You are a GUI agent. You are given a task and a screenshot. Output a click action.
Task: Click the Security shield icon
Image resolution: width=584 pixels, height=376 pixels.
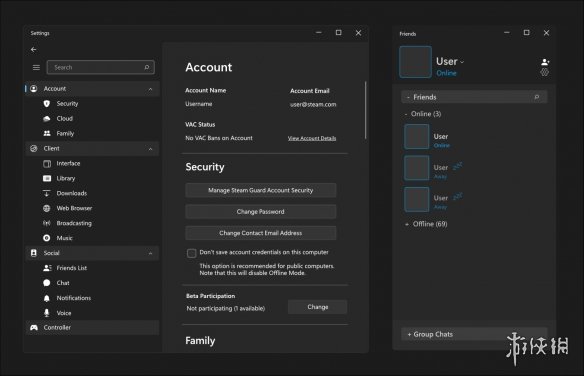point(47,103)
